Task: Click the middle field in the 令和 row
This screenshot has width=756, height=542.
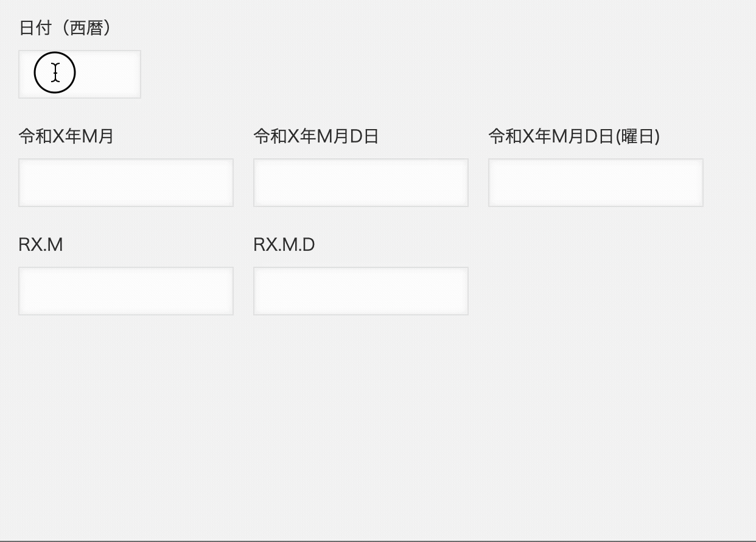Action: click(360, 183)
